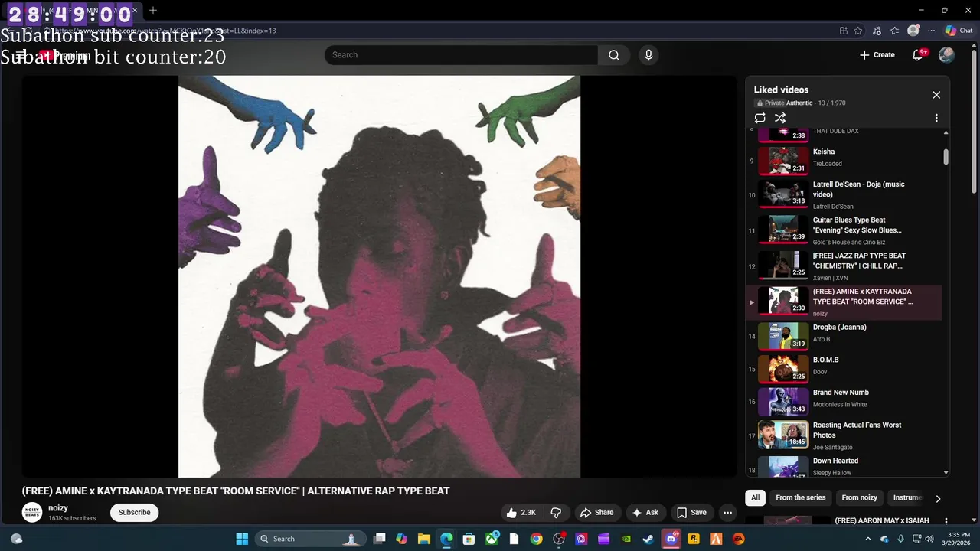Image resolution: width=980 pixels, height=551 pixels.
Task: Click the album art video player
Action: click(379, 276)
